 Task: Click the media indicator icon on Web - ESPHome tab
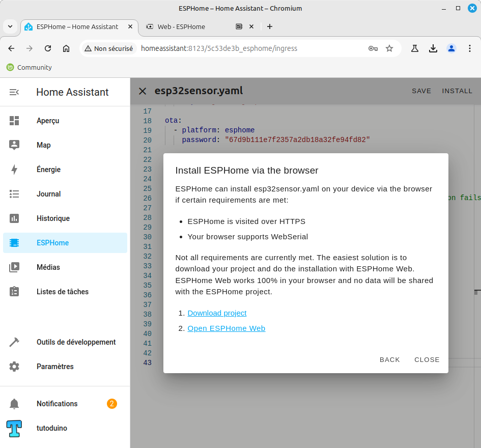pyautogui.click(x=239, y=26)
